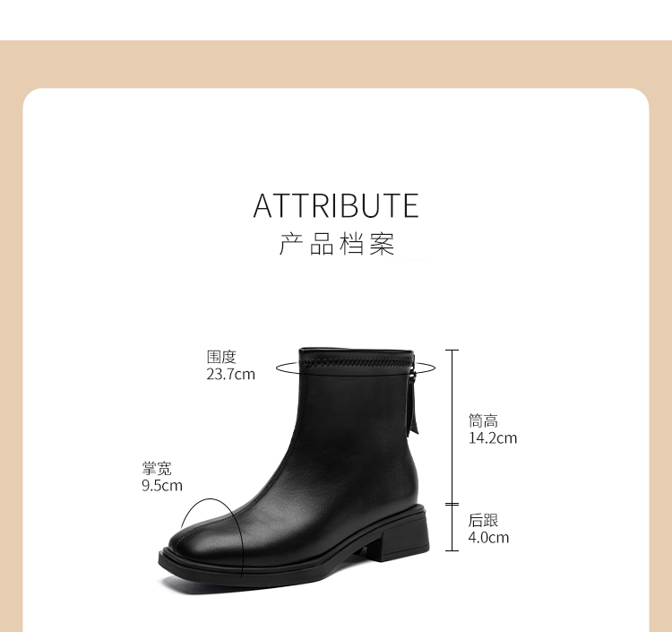
Task: Select the 掌宽 label
Action: (x=157, y=469)
